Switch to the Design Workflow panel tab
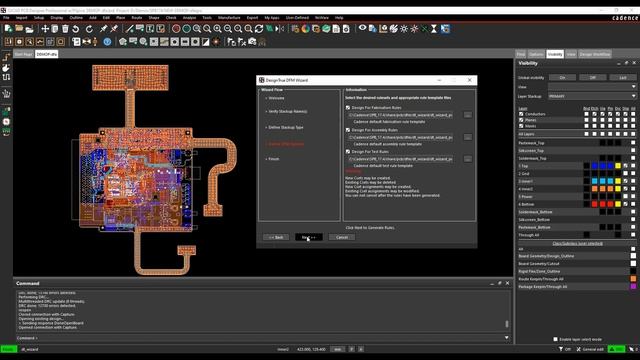Screen dimensions: 640x360 (595, 54)
